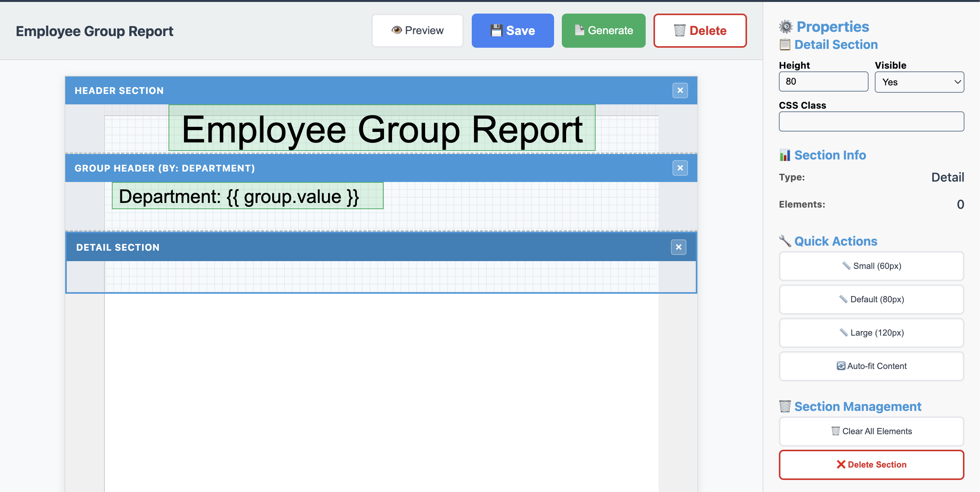
Task: Click the Generate button
Action: click(x=603, y=30)
